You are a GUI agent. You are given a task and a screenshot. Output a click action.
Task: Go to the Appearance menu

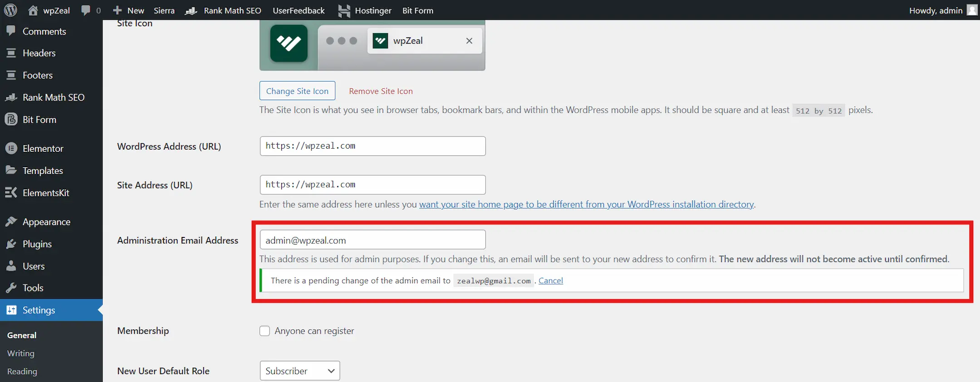click(46, 222)
